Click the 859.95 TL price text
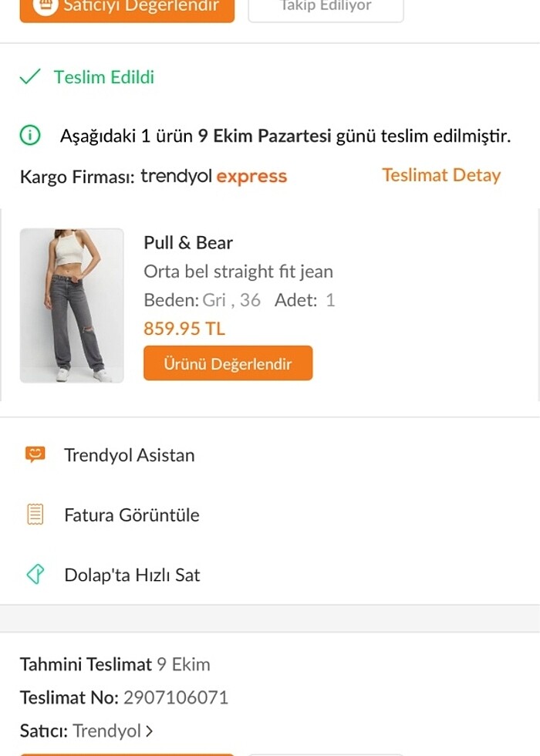 point(184,329)
